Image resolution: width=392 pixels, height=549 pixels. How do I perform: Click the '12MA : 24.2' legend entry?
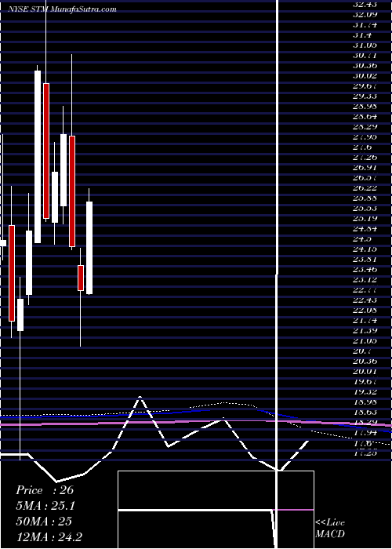pos(49,537)
